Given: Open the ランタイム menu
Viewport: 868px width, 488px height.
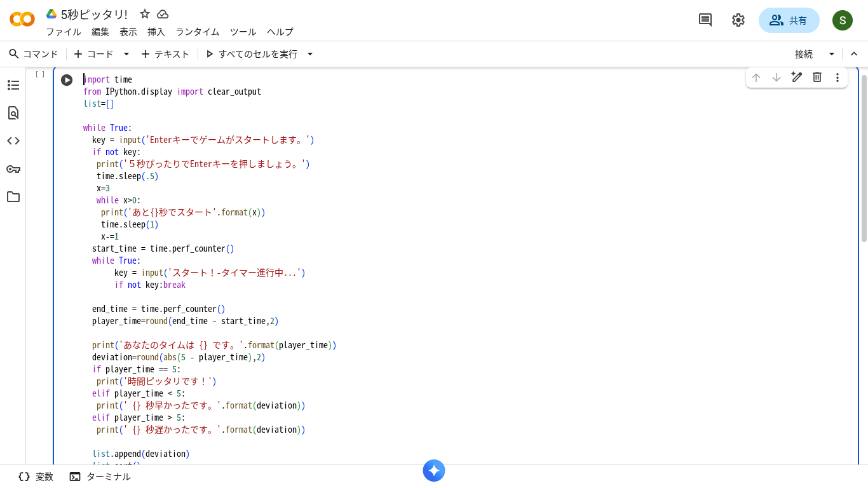Looking at the screenshot, I should tap(198, 32).
